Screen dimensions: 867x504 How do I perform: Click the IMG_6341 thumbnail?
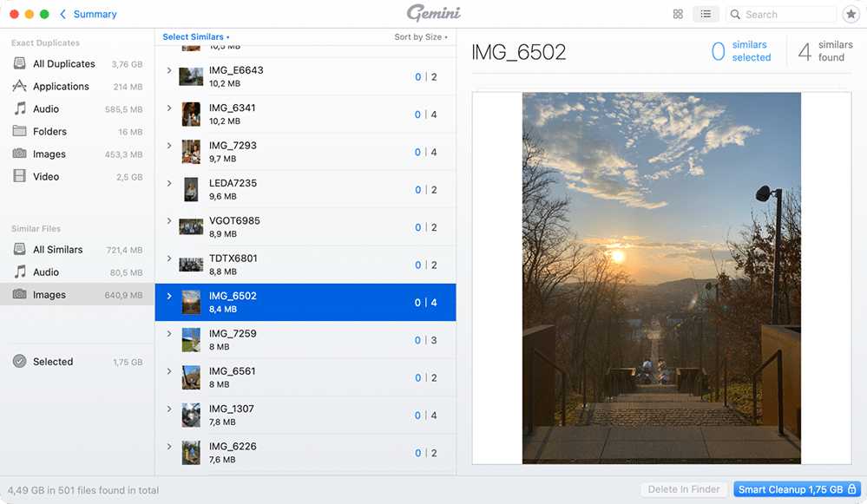(191, 115)
